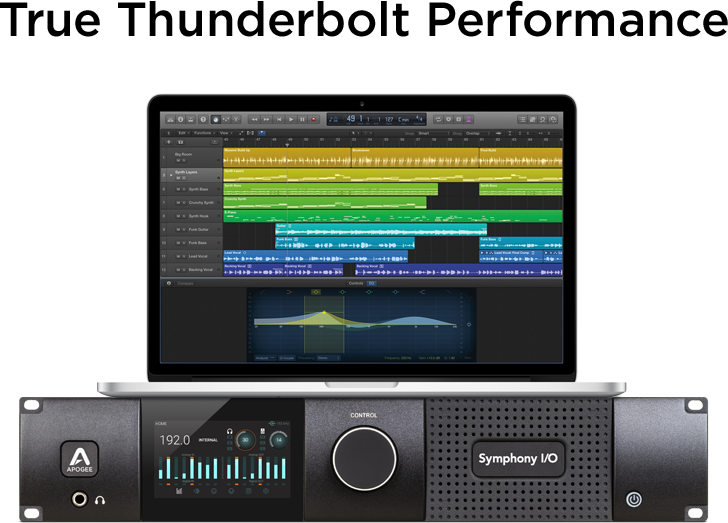Mute the Funk Guitar track
The height and width of the screenshot is (523, 728).
(178, 229)
